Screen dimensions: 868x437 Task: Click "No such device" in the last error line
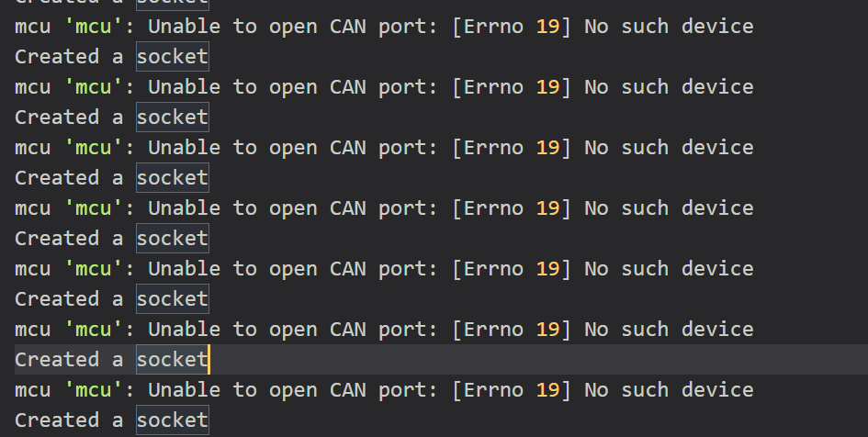pos(670,390)
